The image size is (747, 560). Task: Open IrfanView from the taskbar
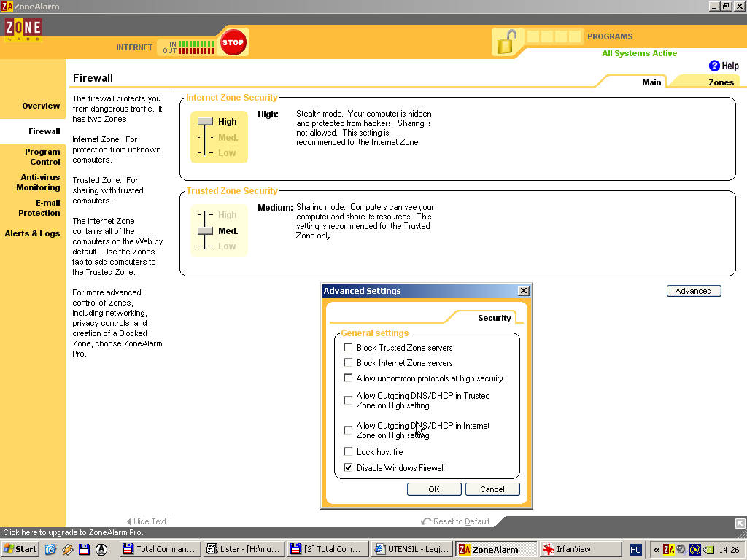pos(580,549)
